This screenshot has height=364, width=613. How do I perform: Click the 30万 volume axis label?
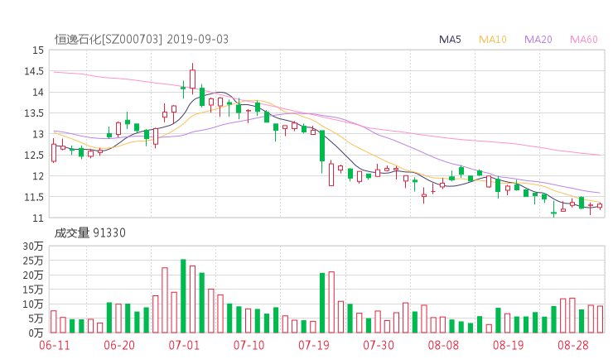[33, 247]
